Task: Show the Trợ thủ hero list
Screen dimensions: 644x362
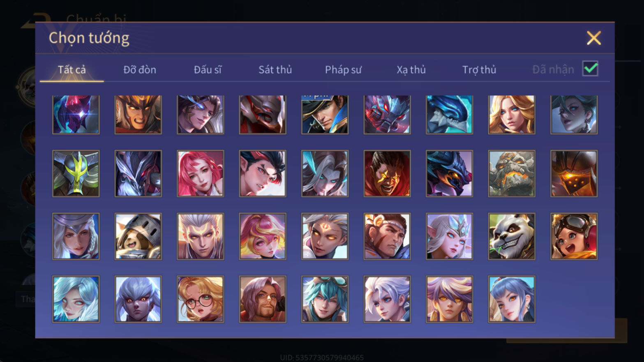Action: (479, 70)
